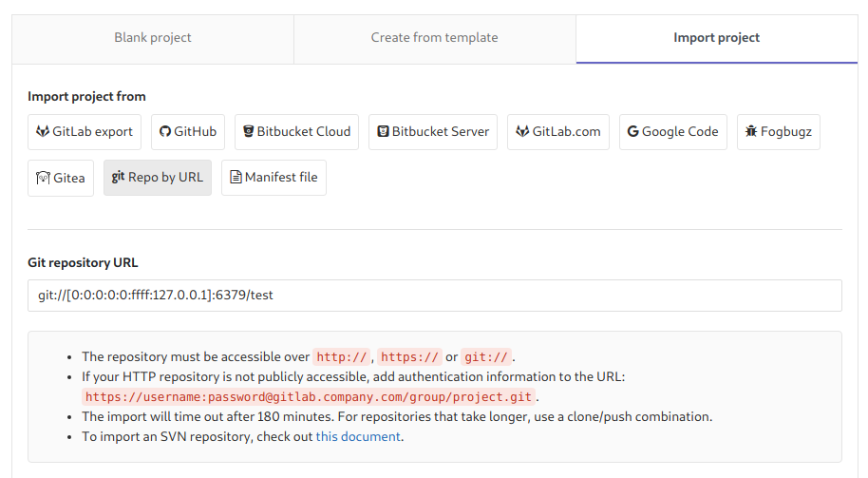Click the 'Git repository URL' label

point(83,262)
